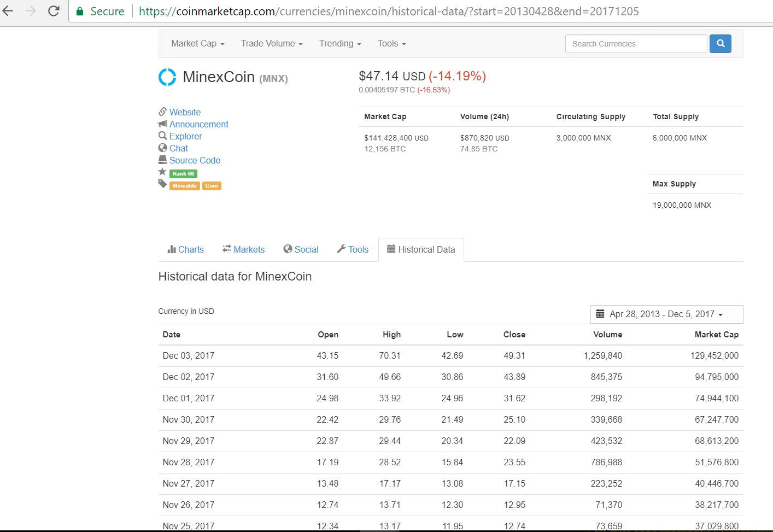773x532 pixels.
Task: Open the Apr 28, 2013 - Dec 5, 2017 date range
Action: [666, 314]
